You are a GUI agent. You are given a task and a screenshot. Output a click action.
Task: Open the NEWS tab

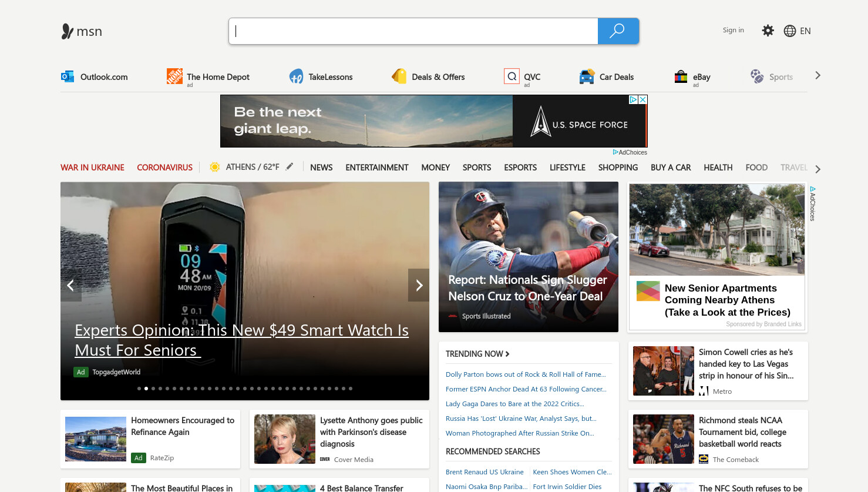click(x=321, y=168)
